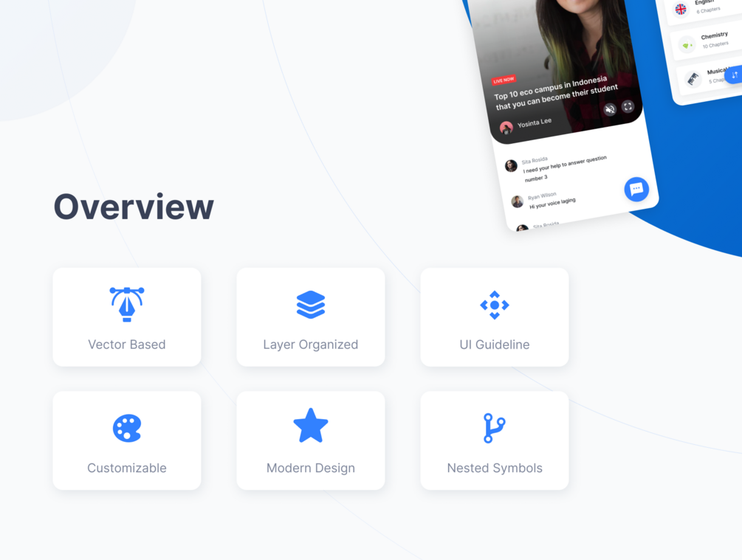Select the Vector Based label

tap(127, 345)
